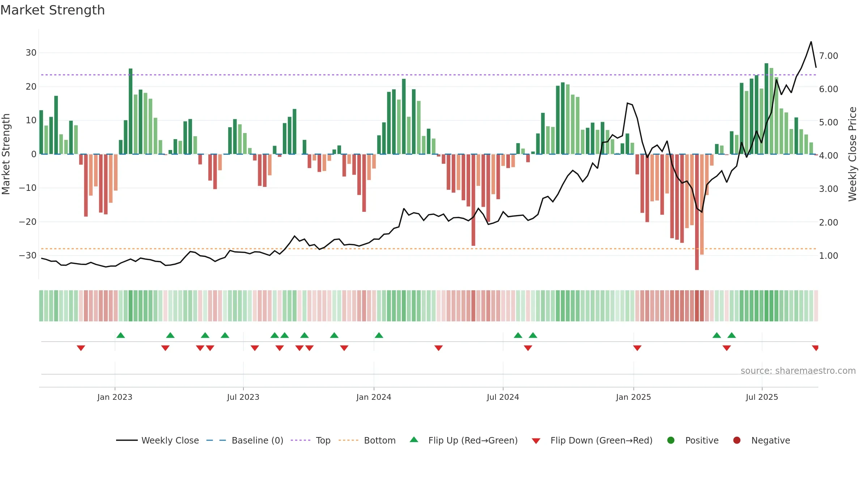Toggle the Baseline (0) legend entry

click(245, 440)
